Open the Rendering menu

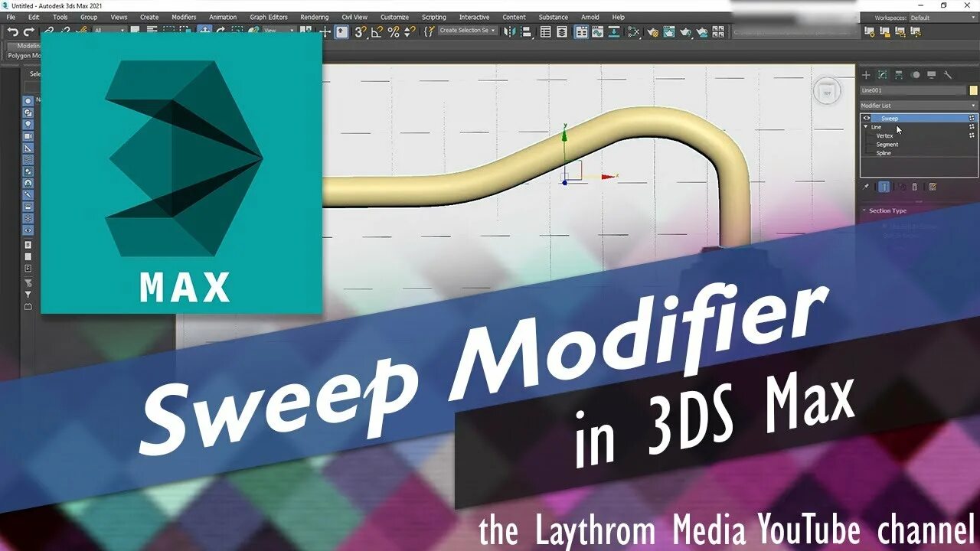pyautogui.click(x=314, y=17)
